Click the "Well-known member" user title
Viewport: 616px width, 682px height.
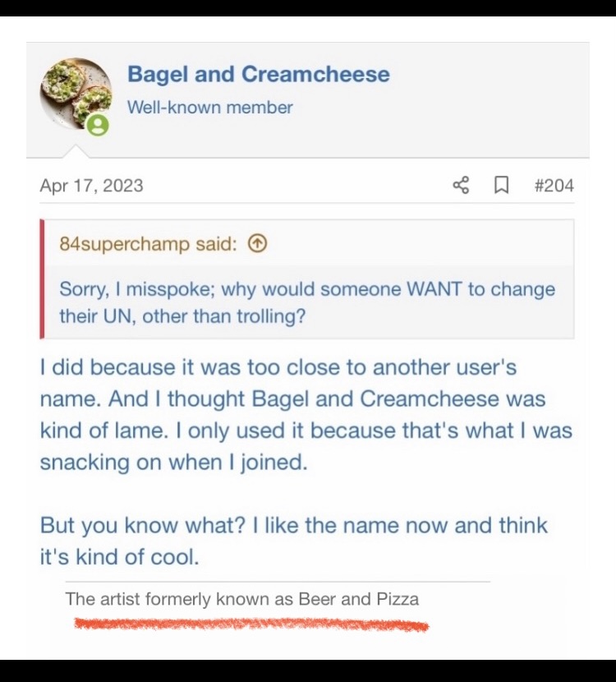(x=209, y=107)
